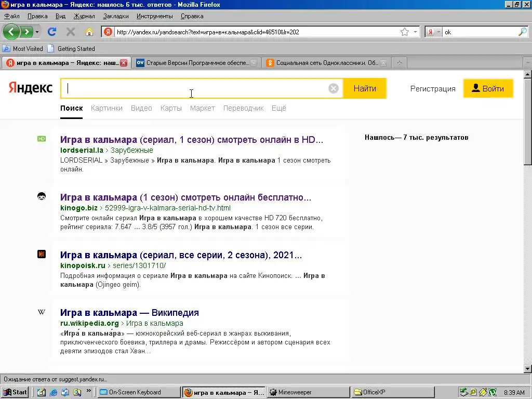The image size is (532, 399).
Task: Launch Internet Explorer from quick launch
Action: tap(54, 392)
